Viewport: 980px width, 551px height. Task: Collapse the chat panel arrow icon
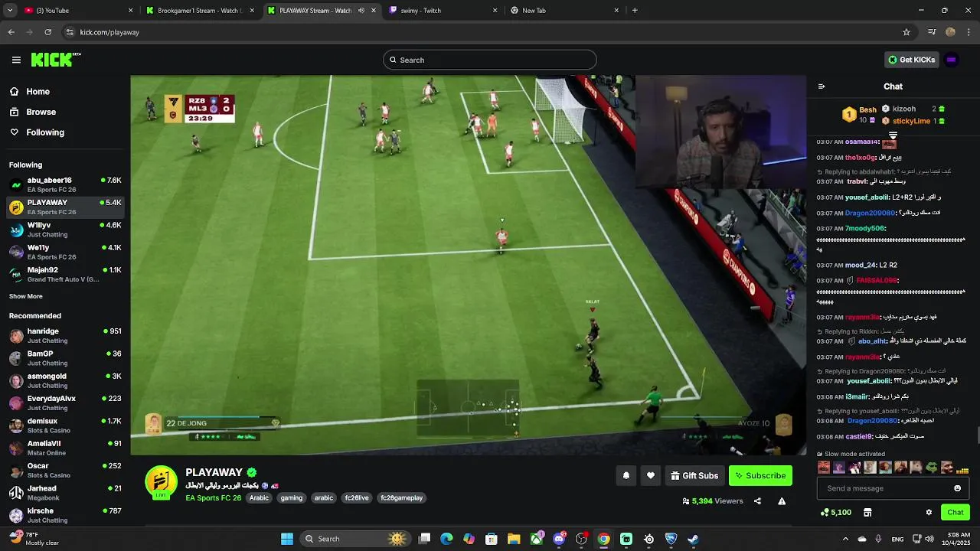pyautogui.click(x=822, y=86)
